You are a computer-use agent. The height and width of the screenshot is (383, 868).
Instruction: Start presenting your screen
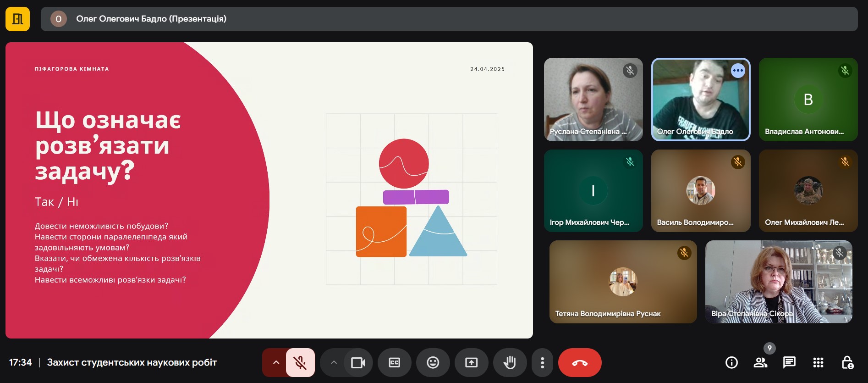471,363
